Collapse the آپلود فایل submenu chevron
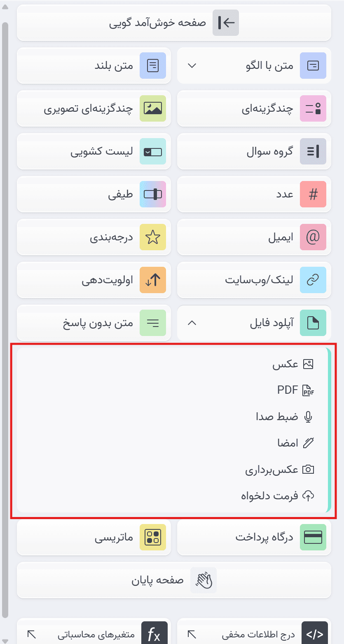344x644 pixels. [191, 323]
